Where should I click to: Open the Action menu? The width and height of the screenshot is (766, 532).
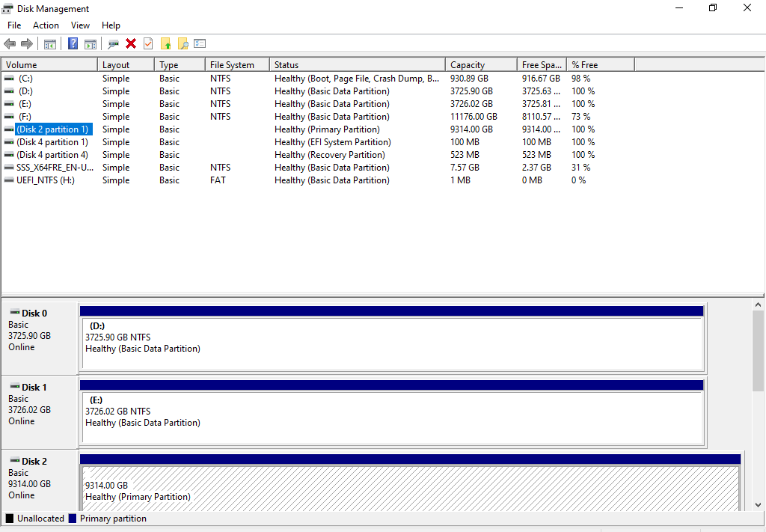coord(46,25)
